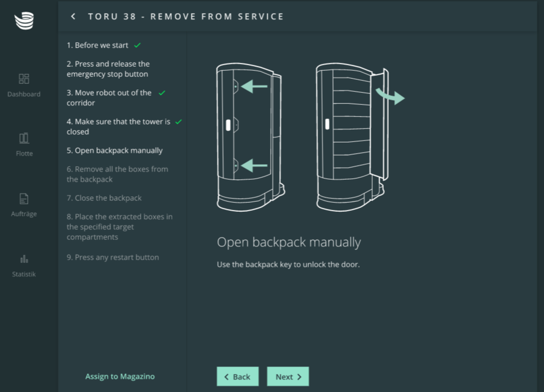Open the Statistik chart icon
This screenshot has height=392, width=544.
click(24, 259)
